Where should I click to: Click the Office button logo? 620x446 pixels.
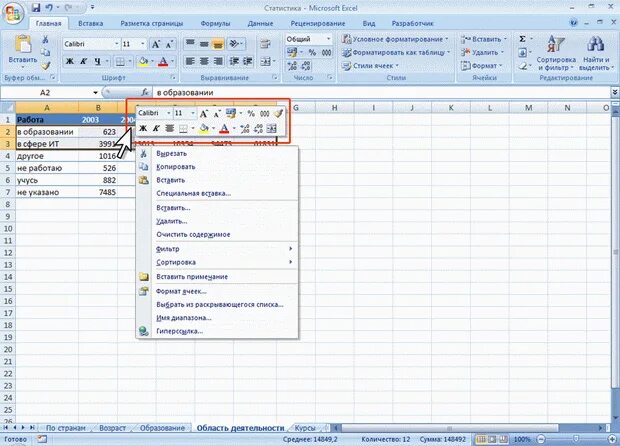(x=13, y=13)
